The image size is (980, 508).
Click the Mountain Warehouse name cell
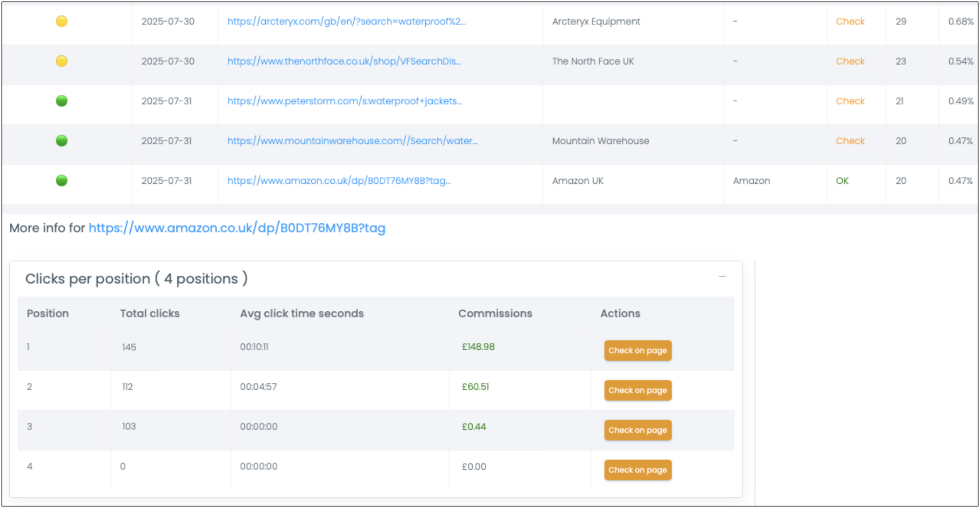(x=600, y=141)
